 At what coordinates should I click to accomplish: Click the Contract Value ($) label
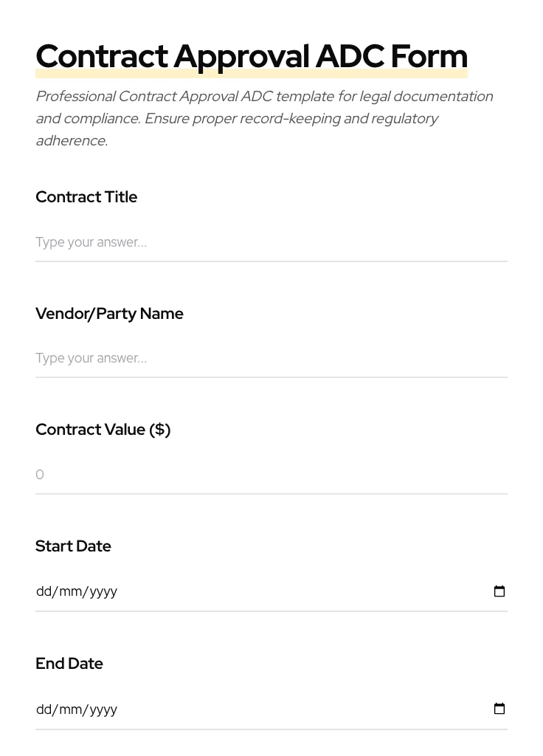coord(103,430)
